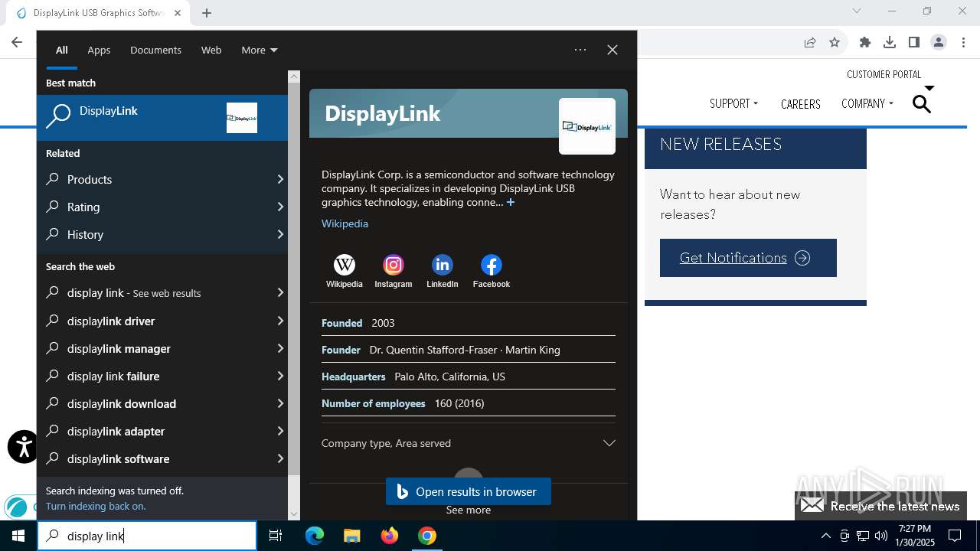Open the search panel more options ellipsis
This screenshot has width=980, height=551.
(580, 50)
